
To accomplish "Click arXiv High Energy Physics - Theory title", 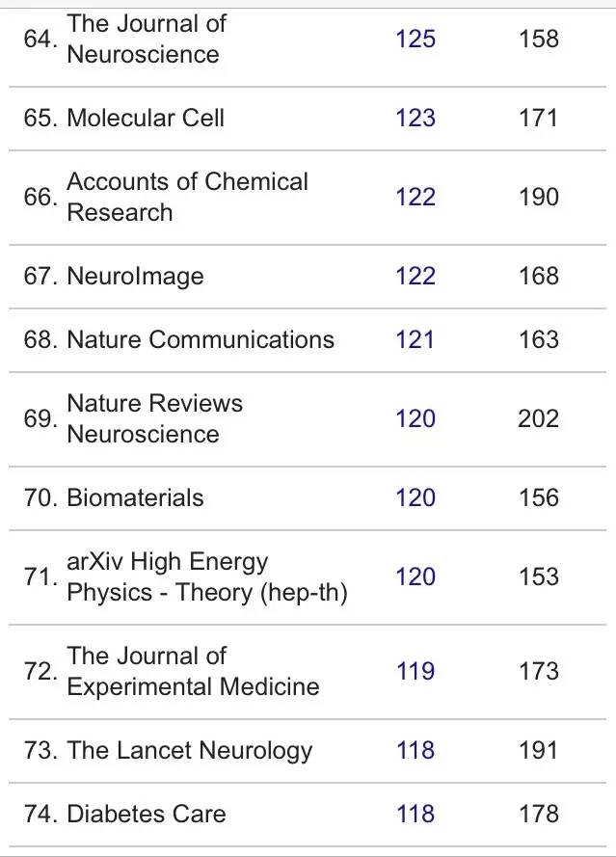I will point(206,577).
